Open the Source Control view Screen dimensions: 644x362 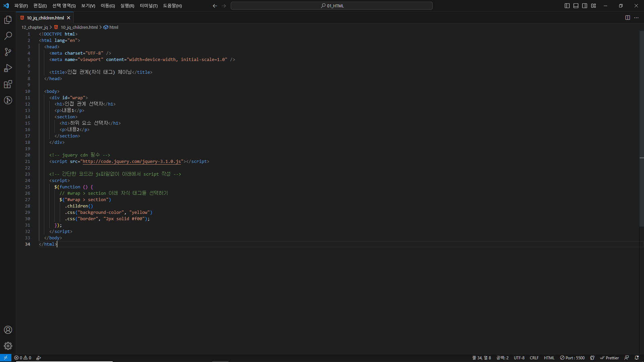pyautogui.click(x=8, y=52)
